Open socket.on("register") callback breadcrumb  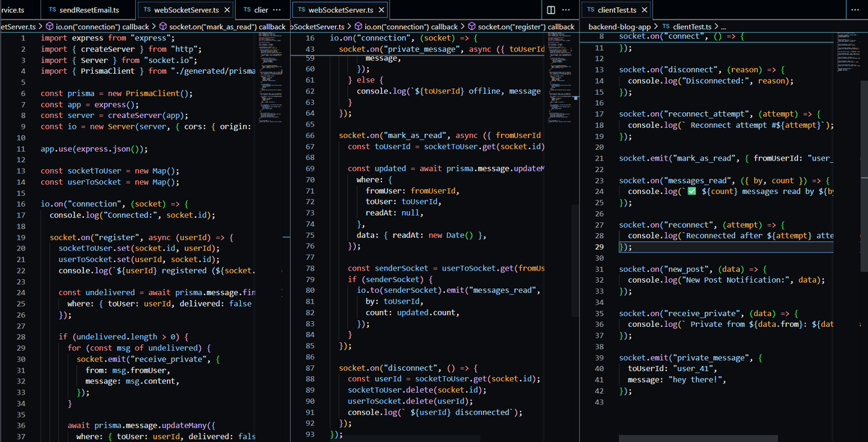tap(521, 26)
